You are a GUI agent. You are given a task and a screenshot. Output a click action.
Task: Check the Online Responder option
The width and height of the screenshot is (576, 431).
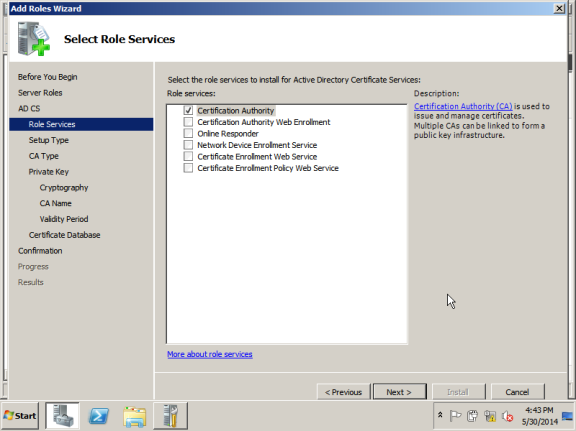coord(188,133)
